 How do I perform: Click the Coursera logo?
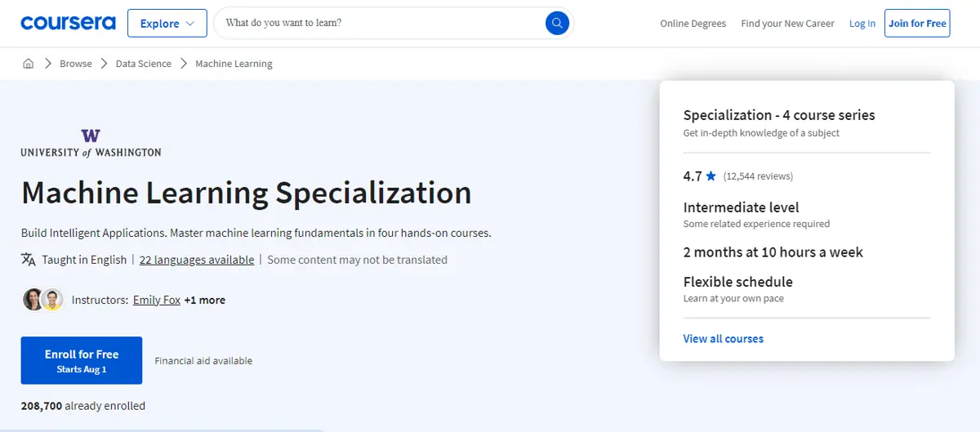[x=68, y=23]
